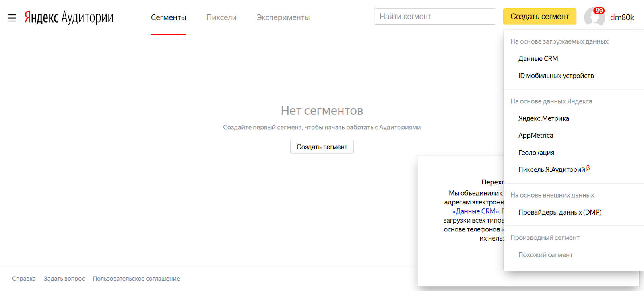Click the Найти сегмент search field
Image resolution: width=644 pixels, height=291 pixels.
435,17
